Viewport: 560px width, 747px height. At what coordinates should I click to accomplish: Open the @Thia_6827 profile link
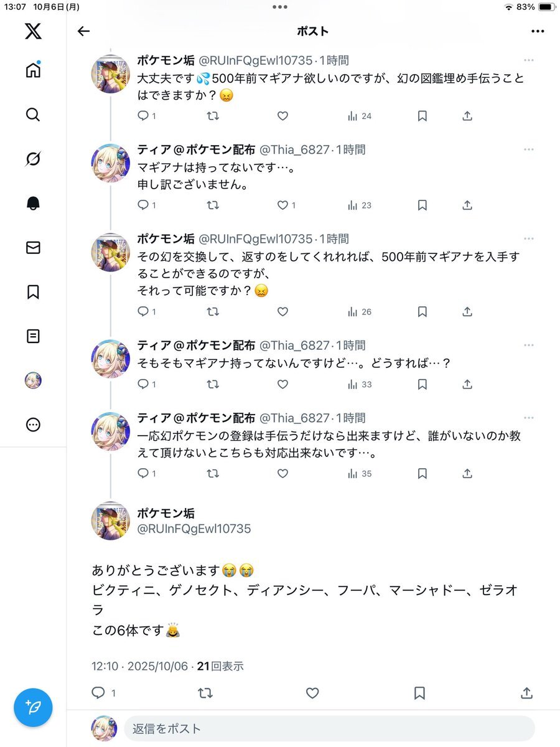pyautogui.click(x=294, y=150)
